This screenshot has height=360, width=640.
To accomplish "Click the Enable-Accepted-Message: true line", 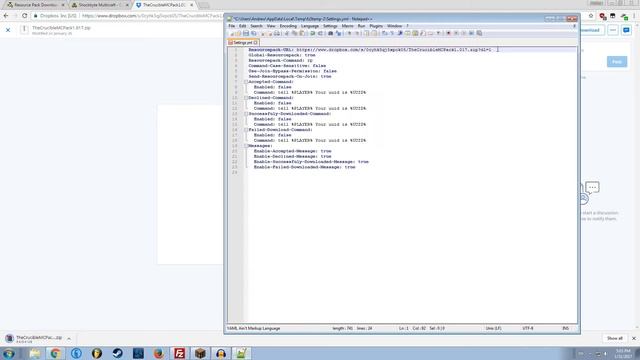I will (x=292, y=151).
